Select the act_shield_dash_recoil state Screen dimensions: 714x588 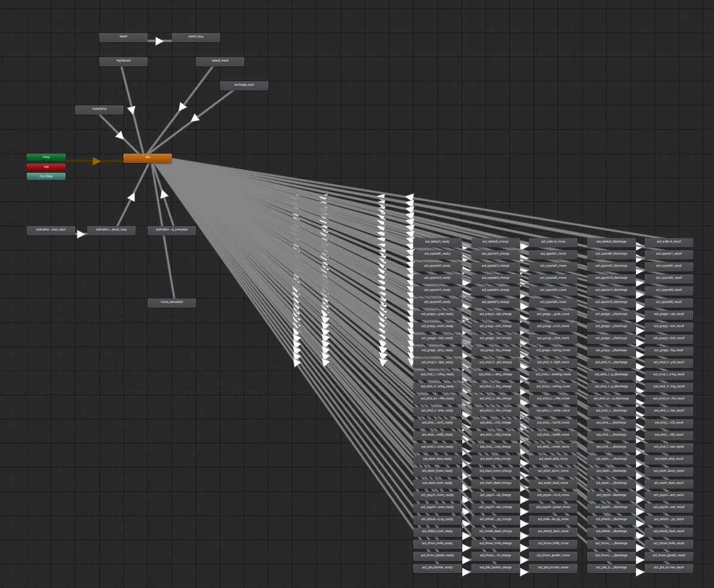pyautogui.click(x=669, y=532)
